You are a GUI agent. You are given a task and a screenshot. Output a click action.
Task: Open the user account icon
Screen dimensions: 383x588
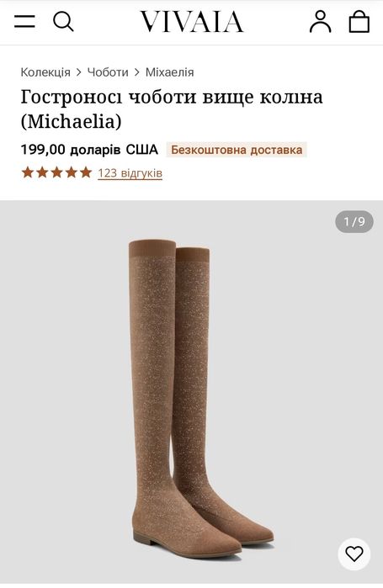[x=320, y=21]
